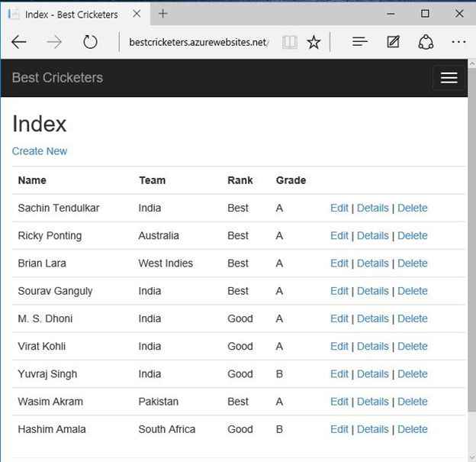The image size is (476, 462).
Task: Click the Share icon in toolbar
Action: click(426, 42)
